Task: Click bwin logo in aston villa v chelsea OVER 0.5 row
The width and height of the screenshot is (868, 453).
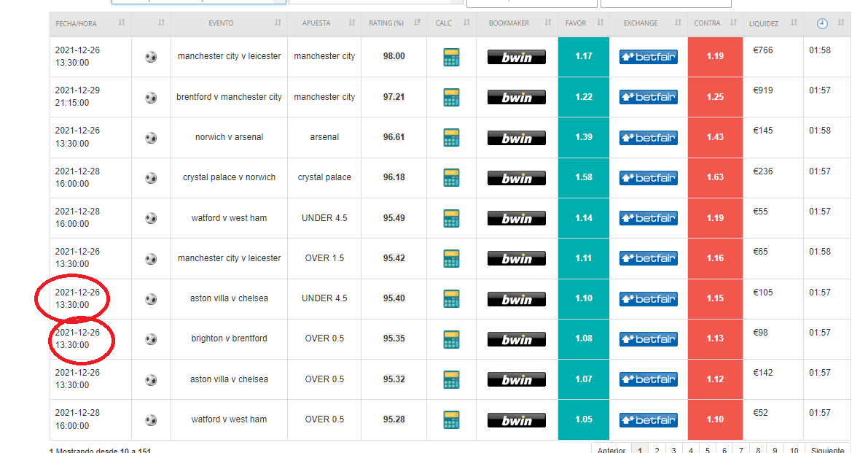Action: click(x=517, y=380)
